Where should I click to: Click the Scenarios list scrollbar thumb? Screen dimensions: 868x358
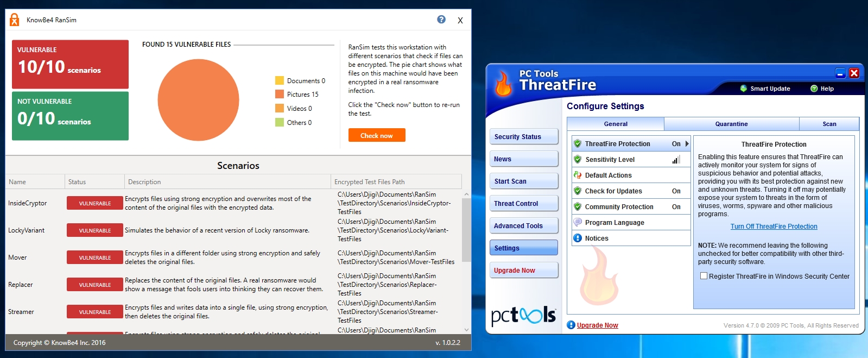point(466,230)
